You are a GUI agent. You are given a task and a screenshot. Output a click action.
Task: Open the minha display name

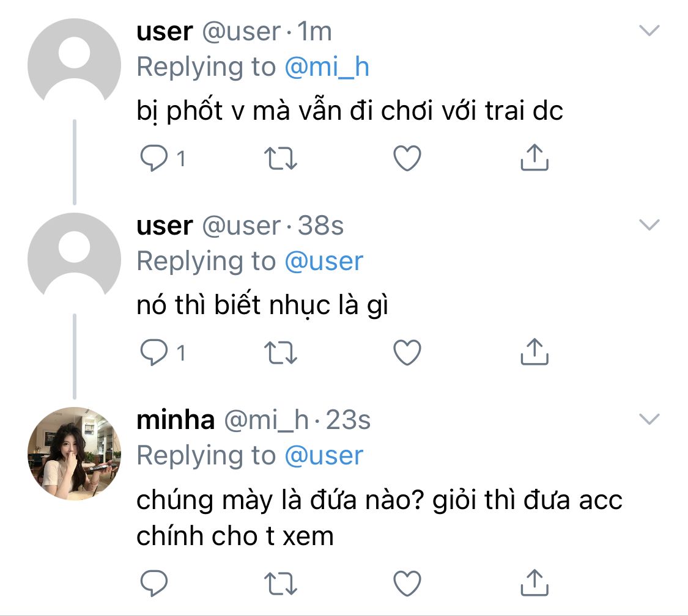[176, 420]
